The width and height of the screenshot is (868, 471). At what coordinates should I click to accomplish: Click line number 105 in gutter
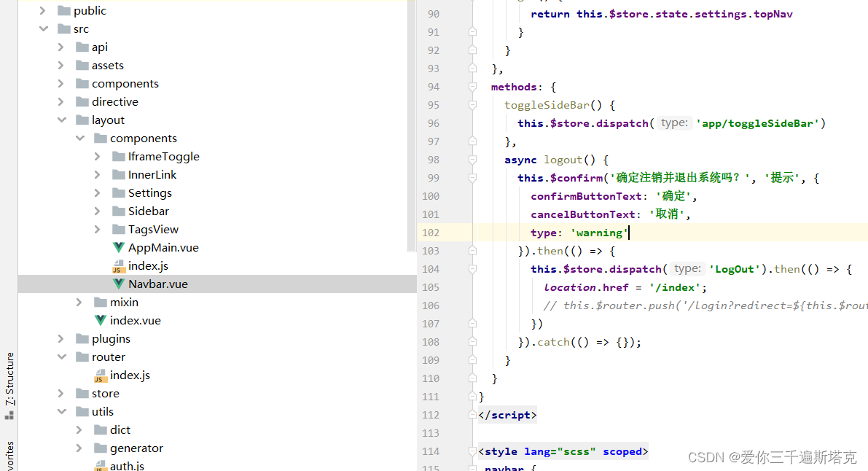point(430,287)
